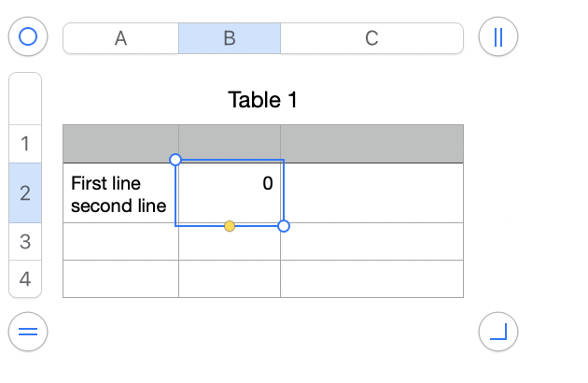The height and width of the screenshot is (383, 588).
Task: Click the add rows handle icon
Action: click(28, 332)
